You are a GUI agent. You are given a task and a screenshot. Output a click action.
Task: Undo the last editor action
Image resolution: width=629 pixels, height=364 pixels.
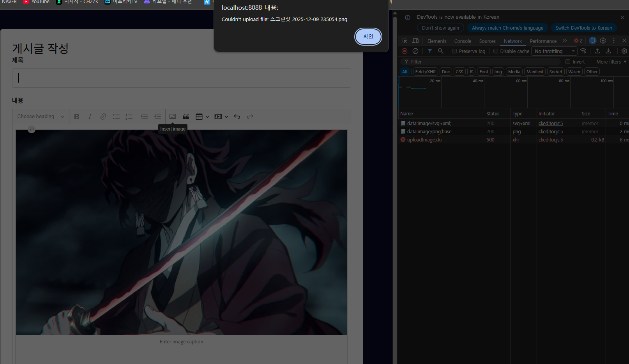pos(237,117)
